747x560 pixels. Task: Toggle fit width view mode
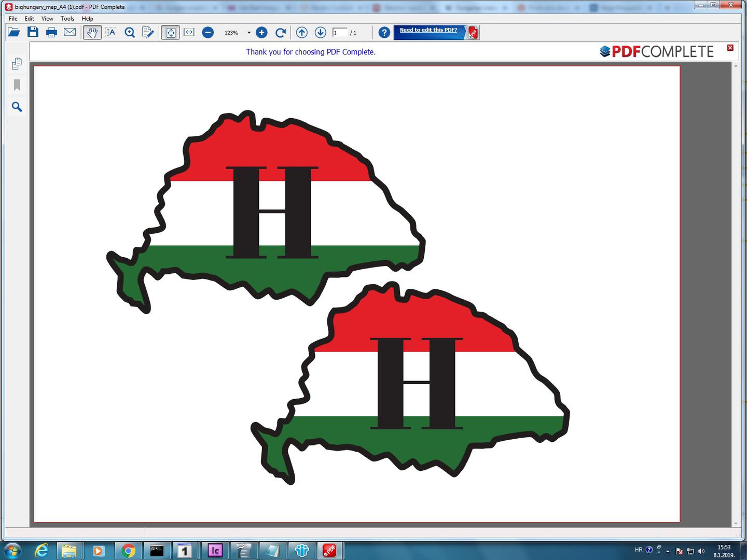click(x=189, y=33)
